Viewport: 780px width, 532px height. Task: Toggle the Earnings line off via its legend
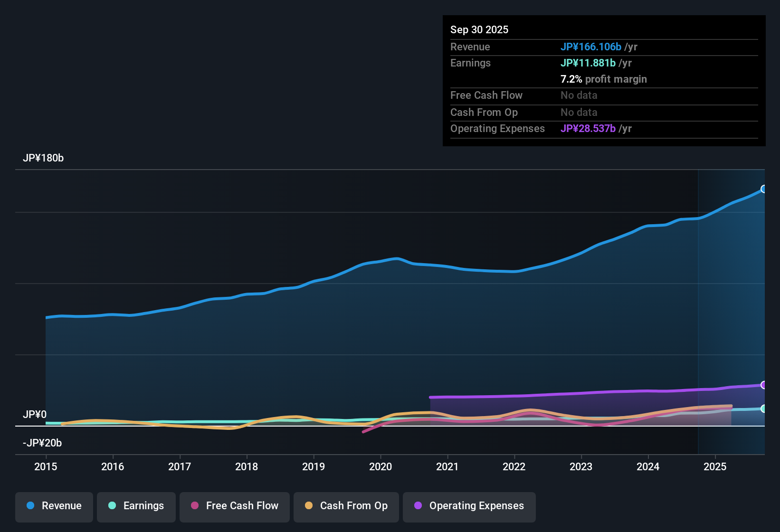pos(136,506)
